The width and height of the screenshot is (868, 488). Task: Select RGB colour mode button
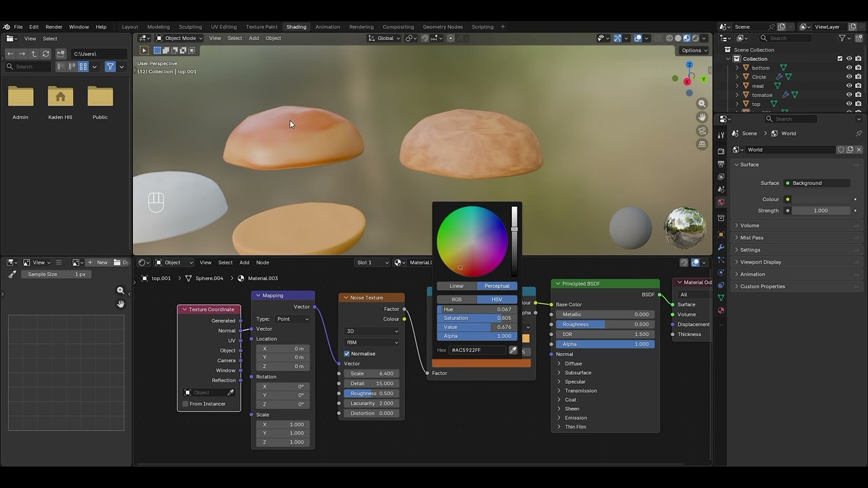pos(457,300)
